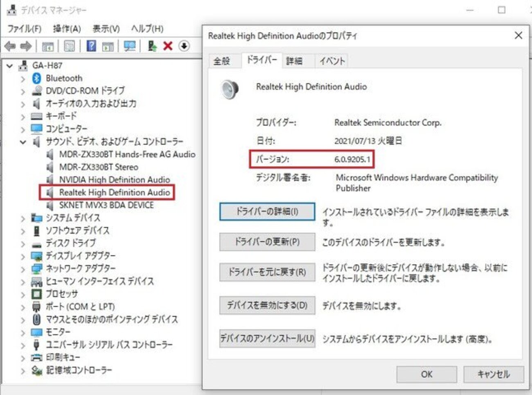Click the Back arrow toolbar icon
532x395 pixels.
tap(10, 46)
